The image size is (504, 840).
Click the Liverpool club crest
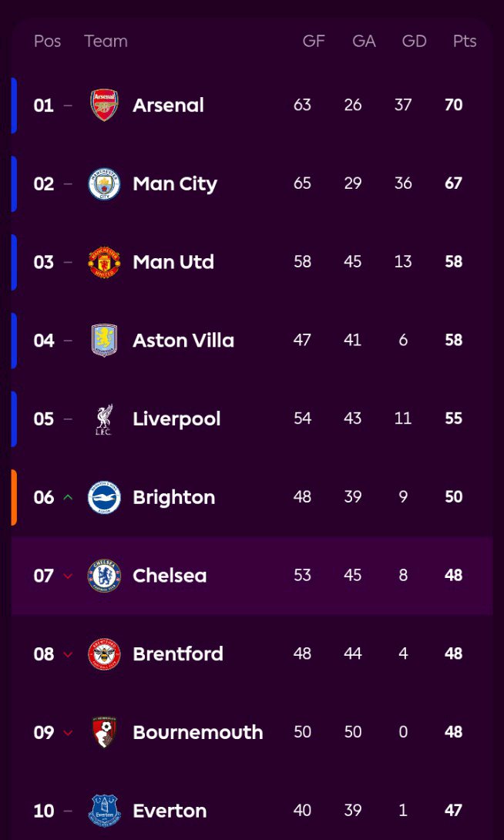point(104,419)
